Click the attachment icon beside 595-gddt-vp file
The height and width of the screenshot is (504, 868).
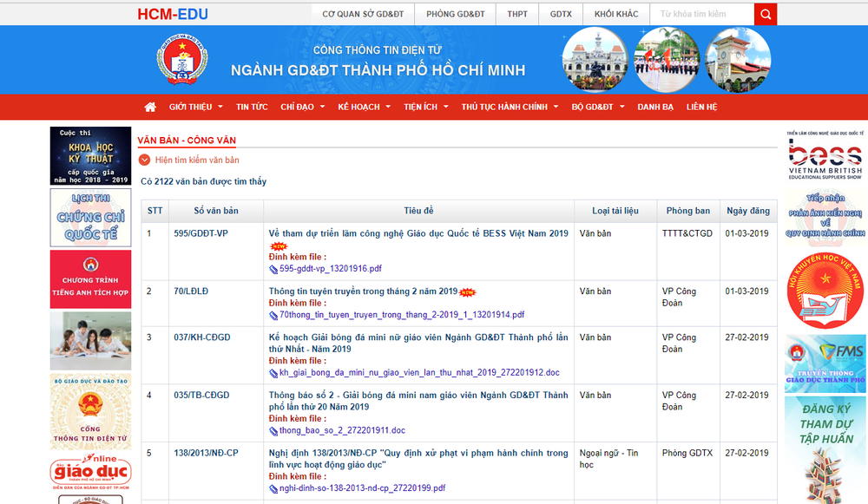click(273, 270)
